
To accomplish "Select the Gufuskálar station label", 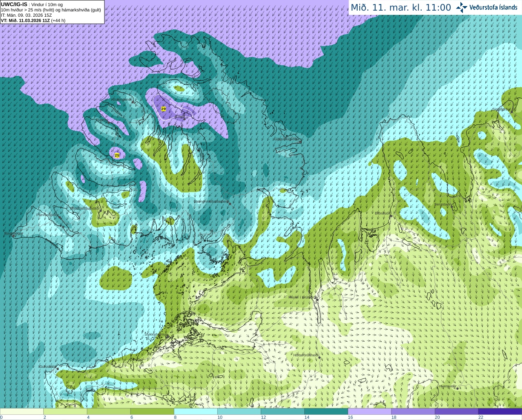I will pos(47,367).
